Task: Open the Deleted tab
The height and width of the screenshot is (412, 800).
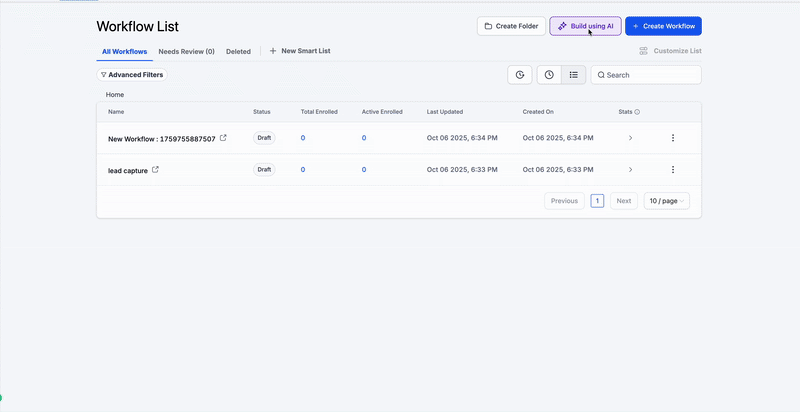Action: (x=238, y=51)
